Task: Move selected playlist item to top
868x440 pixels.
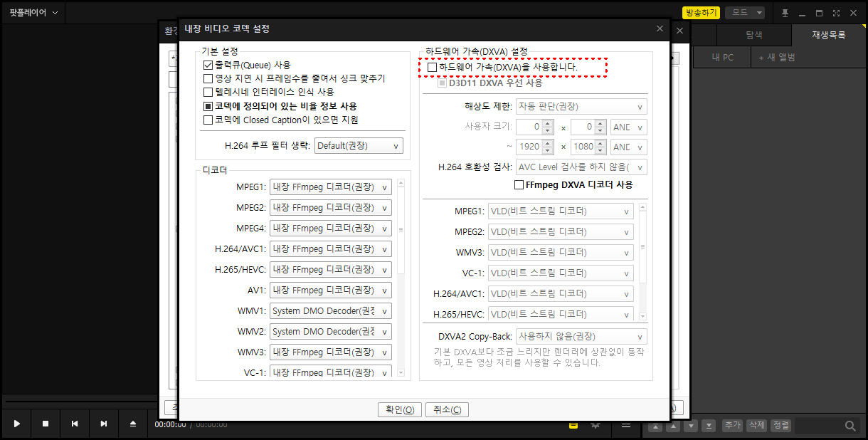Action: (655, 425)
